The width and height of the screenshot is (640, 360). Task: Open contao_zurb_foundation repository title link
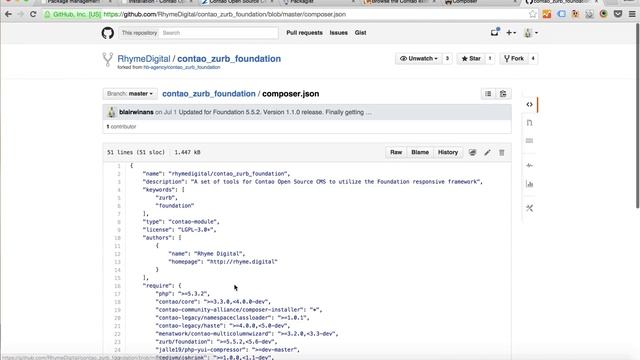pos(229,59)
